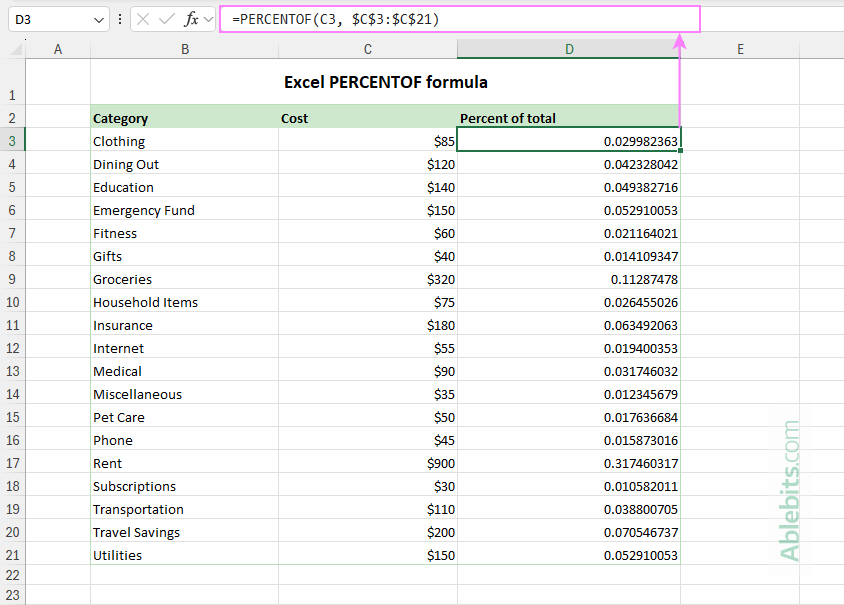Open the Name Box dropdown
The height and width of the screenshot is (605, 844).
pyautogui.click(x=97, y=19)
